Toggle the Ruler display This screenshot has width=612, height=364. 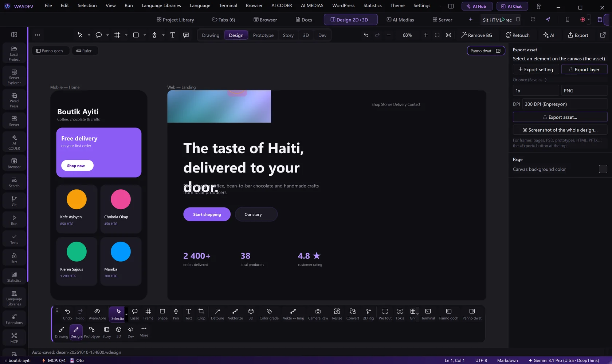(84, 51)
